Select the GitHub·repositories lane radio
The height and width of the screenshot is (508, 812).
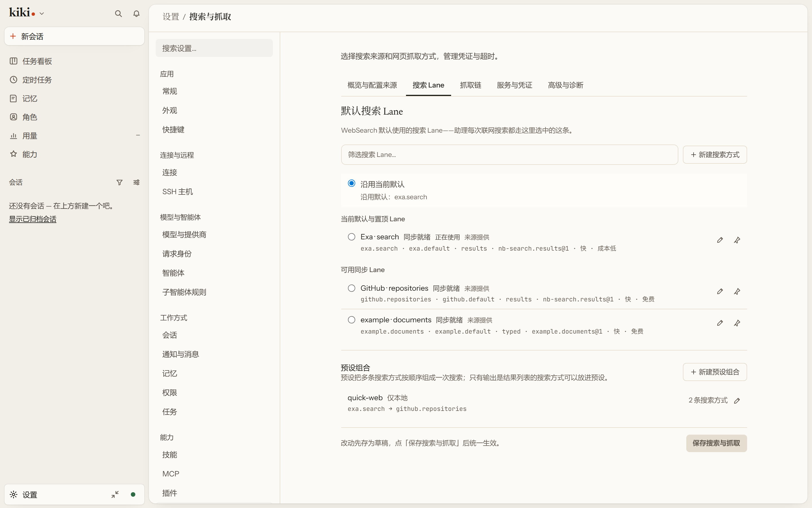(351, 288)
